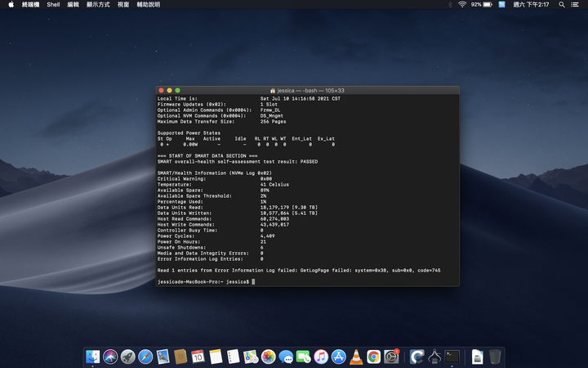Open Notification Center list icon
The image size is (588, 368).
574,5
